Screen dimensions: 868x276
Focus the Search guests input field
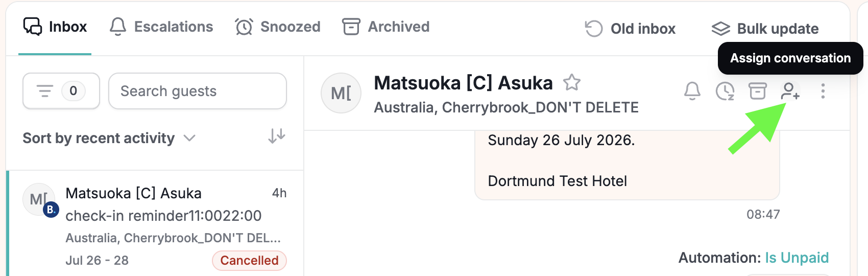pos(198,91)
